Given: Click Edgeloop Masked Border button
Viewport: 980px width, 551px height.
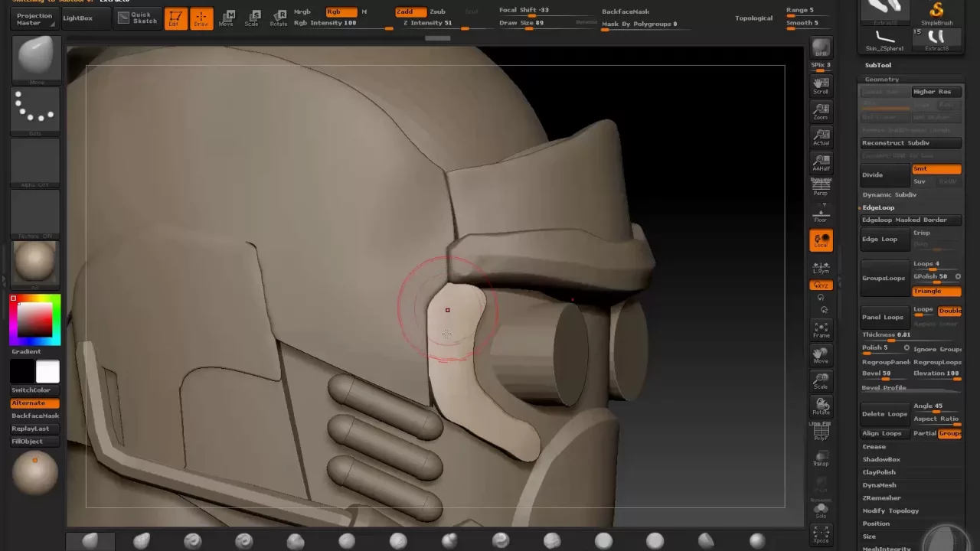Looking at the screenshot, I should pyautogui.click(x=910, y=220).
